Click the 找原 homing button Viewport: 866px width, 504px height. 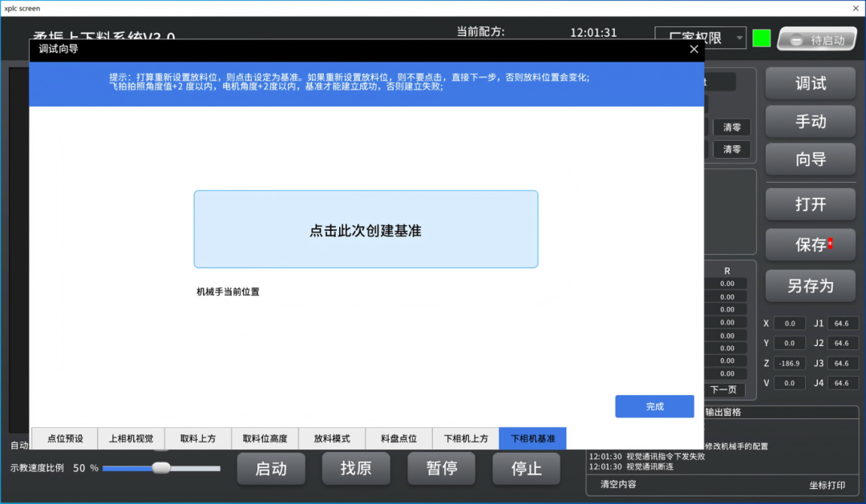pos(356,469)
